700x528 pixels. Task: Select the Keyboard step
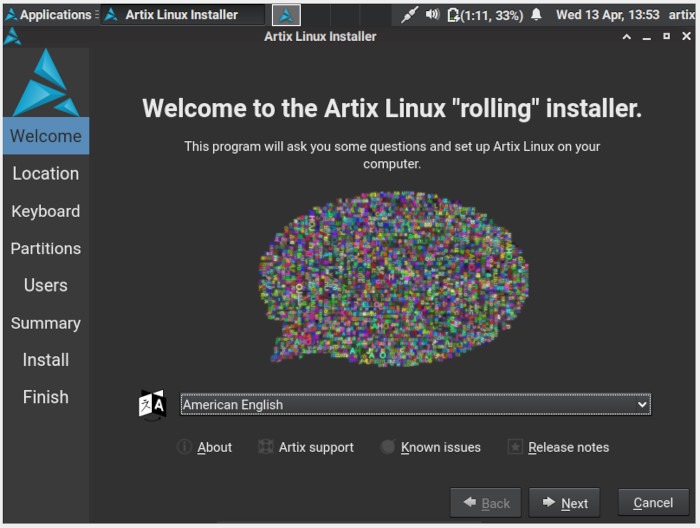(x=46, y=211)
